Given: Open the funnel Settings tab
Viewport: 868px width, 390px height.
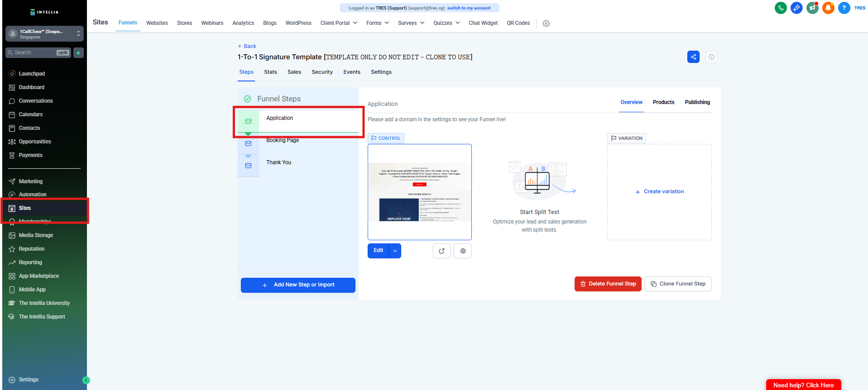Looking at the screenshot, I should click(381, 72).
